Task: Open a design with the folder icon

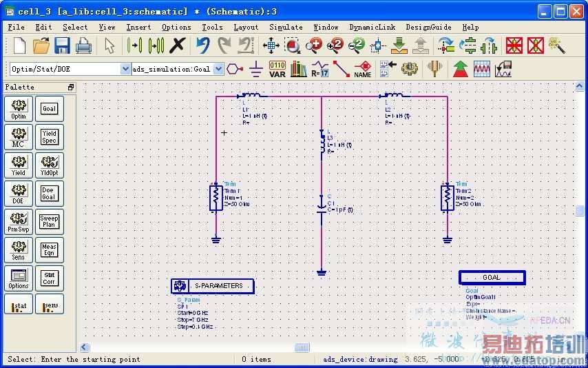Action: (41, 45)
